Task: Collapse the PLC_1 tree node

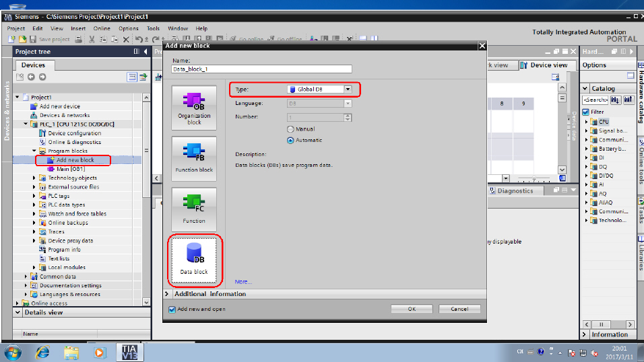Action: pyautogui.click(x=26, y=124)
